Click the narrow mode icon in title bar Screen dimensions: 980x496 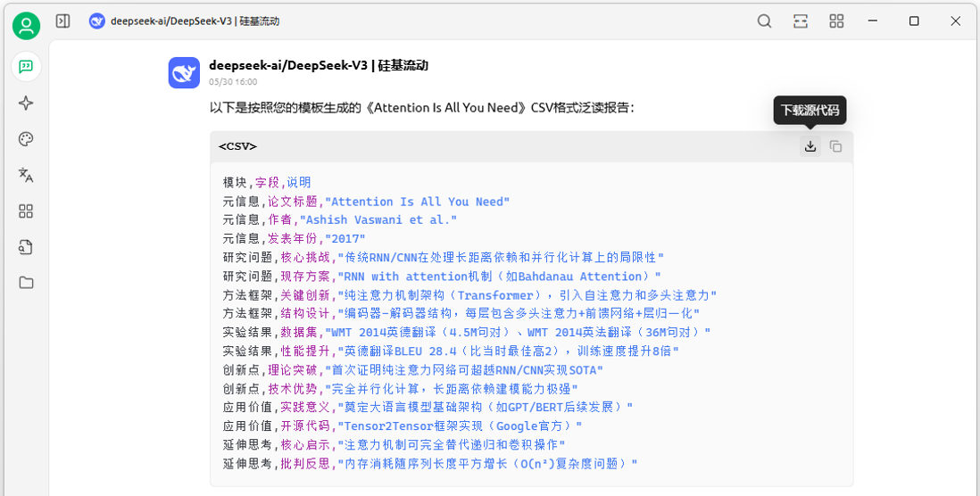801,21
